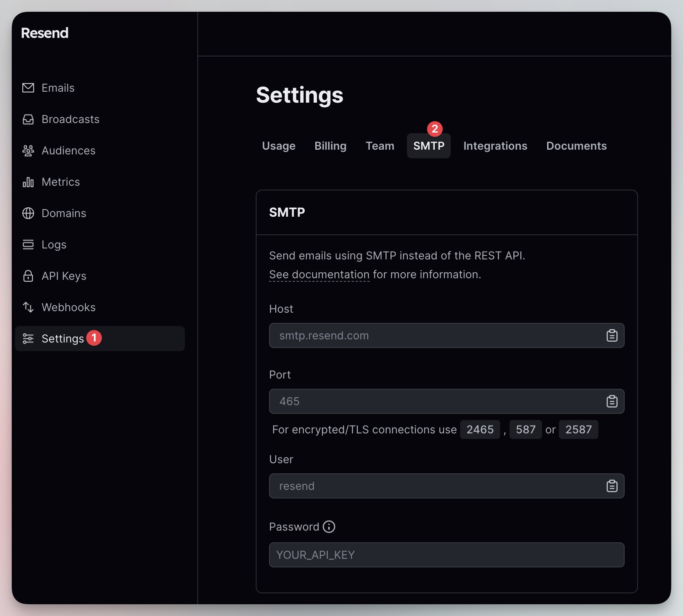Viewport: 683px width, 616px height.
Task: Select the SMTP tab
Action: click(x=429, y=146)
